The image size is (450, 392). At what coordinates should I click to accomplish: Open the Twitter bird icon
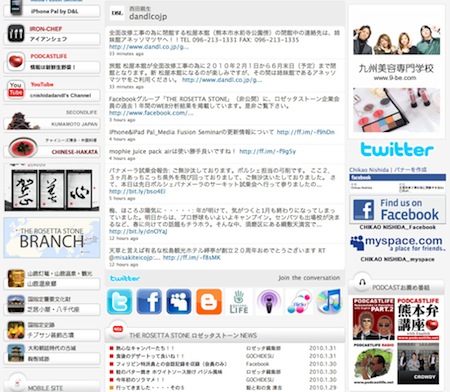119,302
